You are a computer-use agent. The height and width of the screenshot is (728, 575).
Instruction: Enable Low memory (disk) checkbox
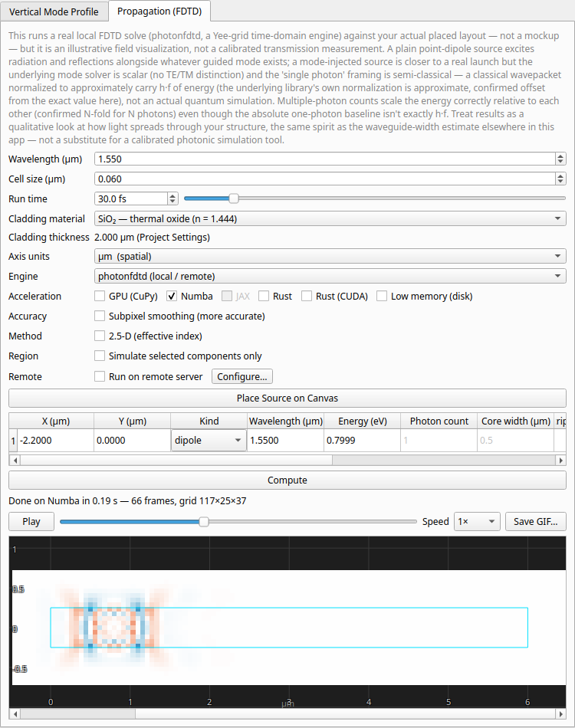click(381, 297)
